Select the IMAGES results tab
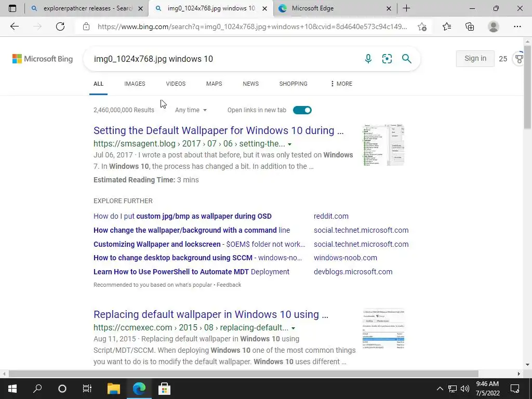532x399 pixels. tap(135, 84)
